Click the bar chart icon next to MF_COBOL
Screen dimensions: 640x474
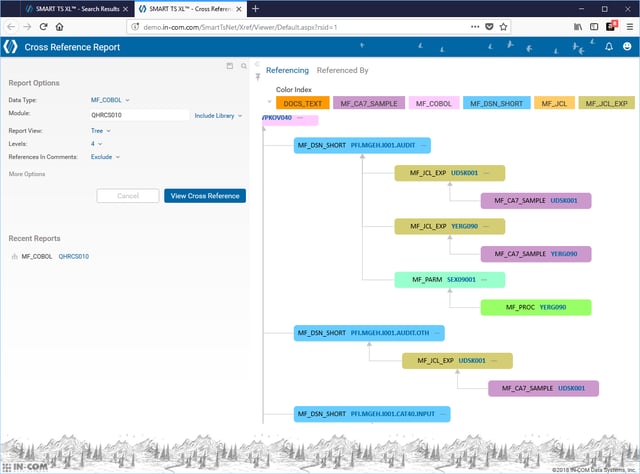pos(13,256)
